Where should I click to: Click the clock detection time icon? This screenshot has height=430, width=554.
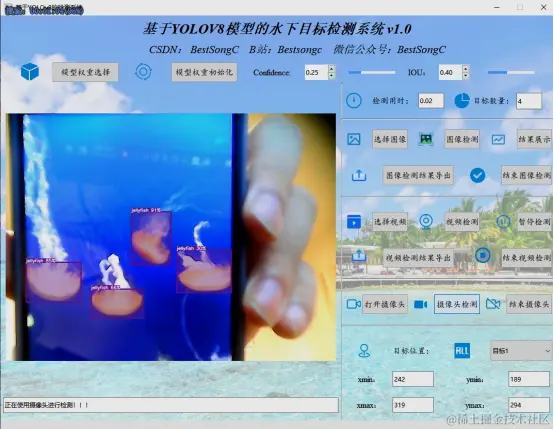point(354,101)
